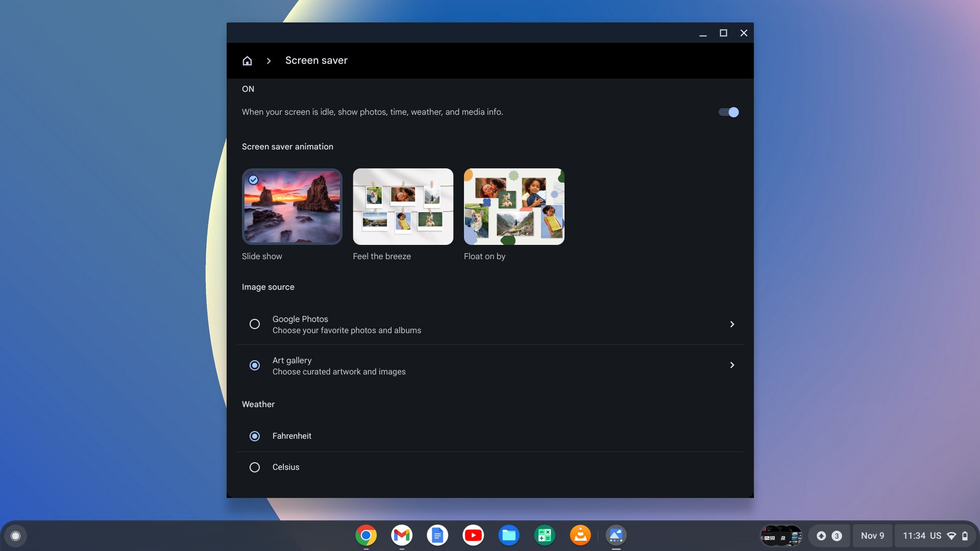This screenshot has width=980, height=551.
Task: Open Chrome from the shelf
Action: pyautogui.click(x=365, y=535)
